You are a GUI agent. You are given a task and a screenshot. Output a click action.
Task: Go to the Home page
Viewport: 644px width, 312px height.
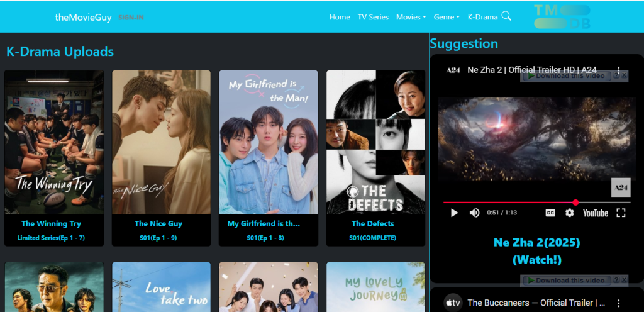pos(340,17)
